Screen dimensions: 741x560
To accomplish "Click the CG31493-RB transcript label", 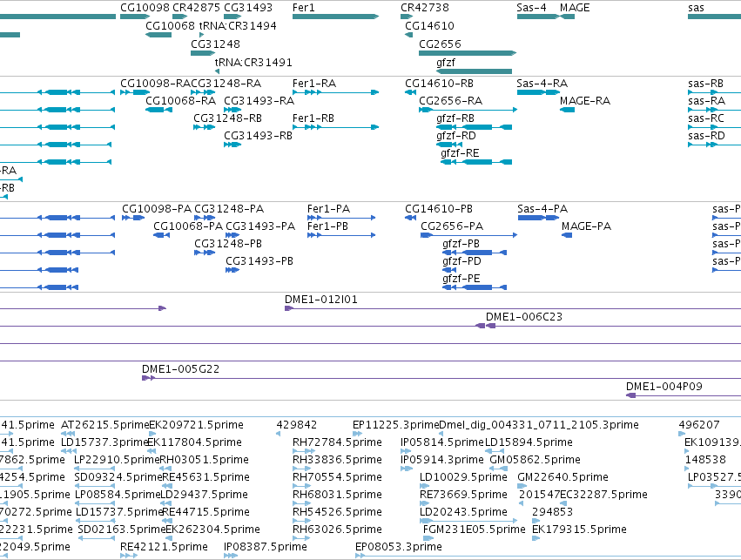I will (x=258, y=136).
